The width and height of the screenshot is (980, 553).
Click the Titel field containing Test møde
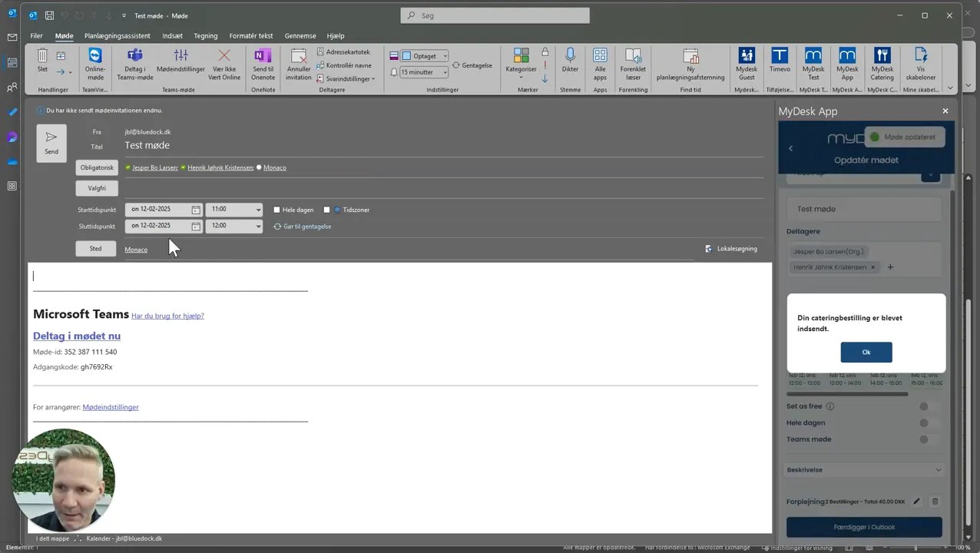(x=444, y=145)
